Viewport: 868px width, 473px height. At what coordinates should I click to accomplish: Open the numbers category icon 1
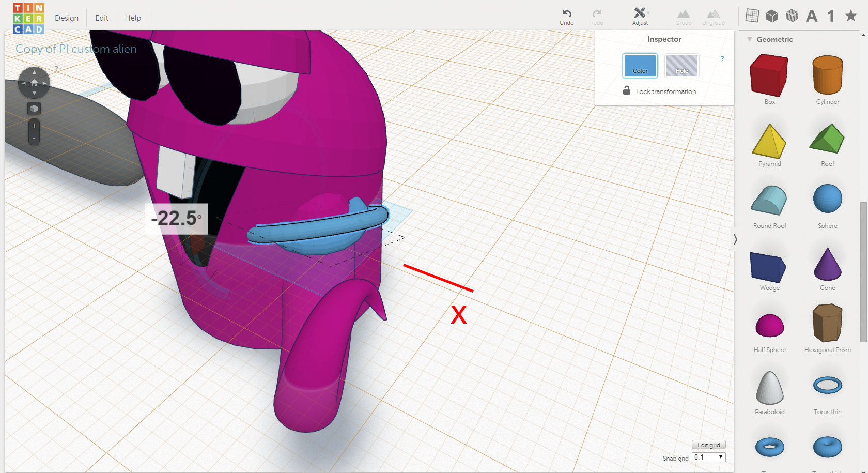point(831,16)
